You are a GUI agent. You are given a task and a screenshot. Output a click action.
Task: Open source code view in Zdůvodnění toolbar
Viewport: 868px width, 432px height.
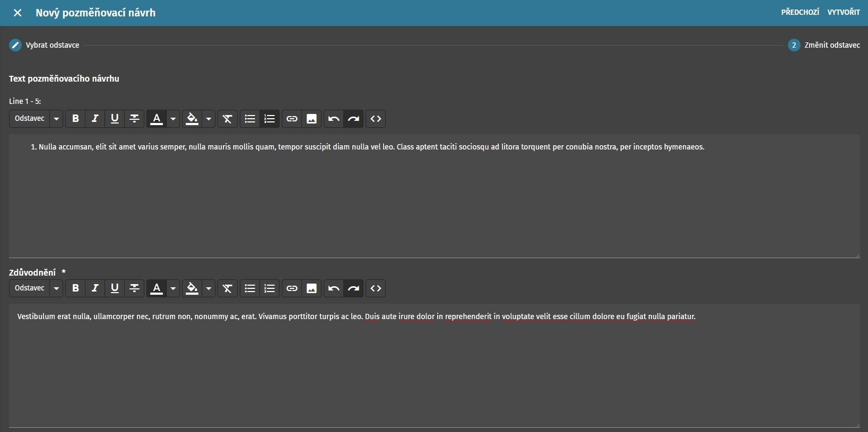click(x=376, y=288)
